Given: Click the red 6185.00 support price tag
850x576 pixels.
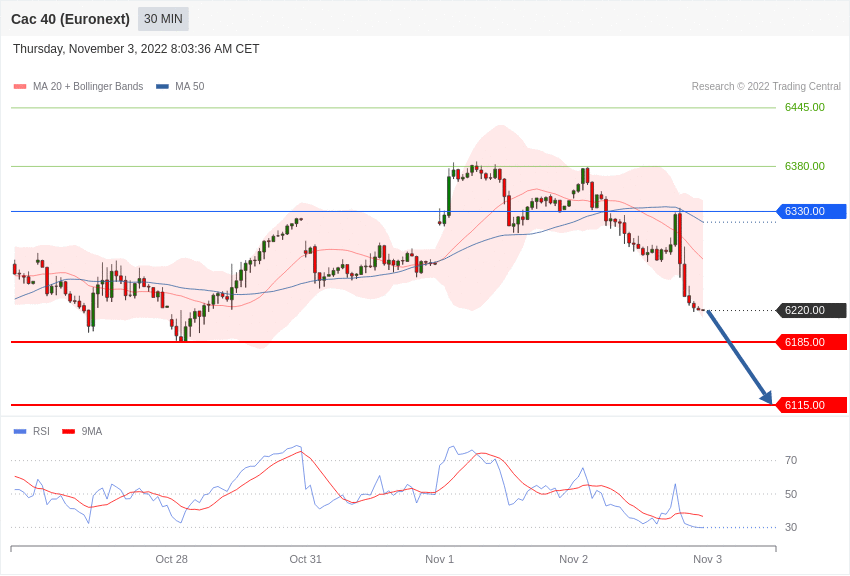Looking at the screenshot, I should (812, 342).
